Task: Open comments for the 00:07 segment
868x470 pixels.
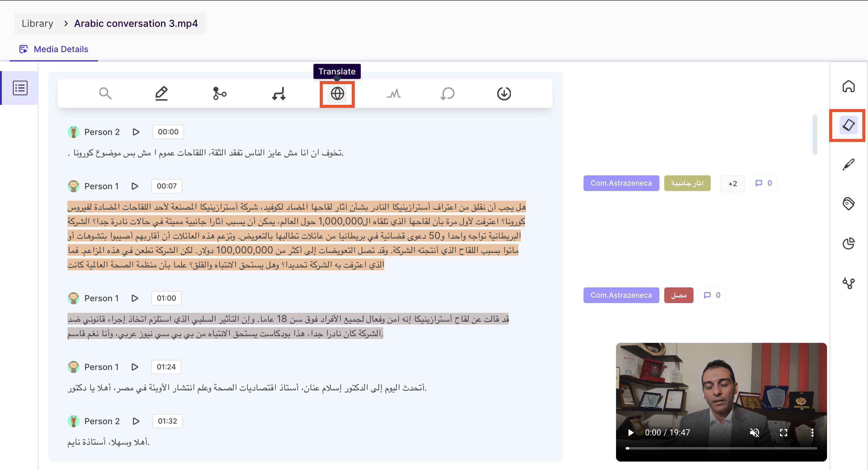Action: tap(763, 183)
